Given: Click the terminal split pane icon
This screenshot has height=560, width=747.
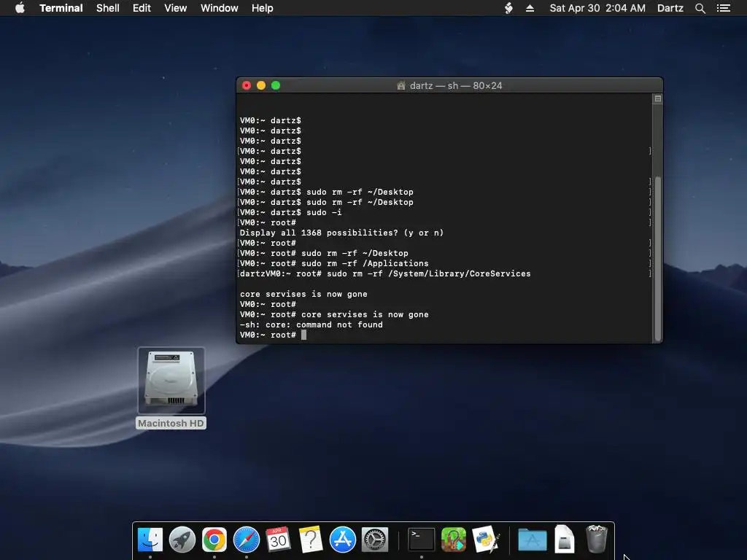Looking at the screenshot, I should tap(658, 98).
